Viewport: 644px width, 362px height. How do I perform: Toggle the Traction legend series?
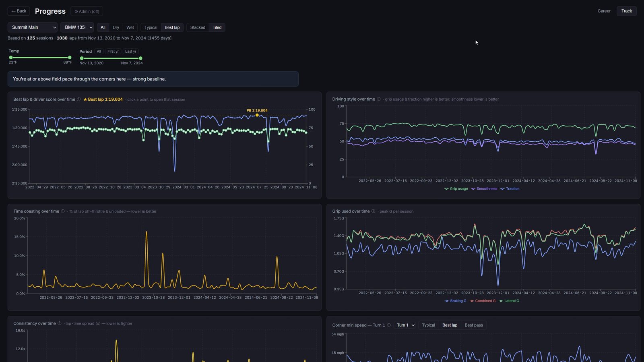(510, 189)
